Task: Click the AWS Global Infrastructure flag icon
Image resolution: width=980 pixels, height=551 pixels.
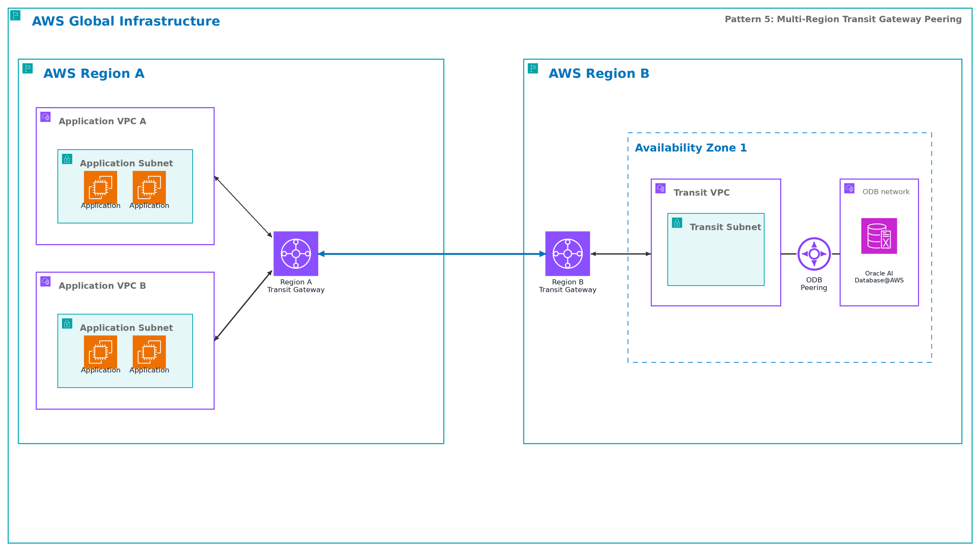Action: coord(15,15)
